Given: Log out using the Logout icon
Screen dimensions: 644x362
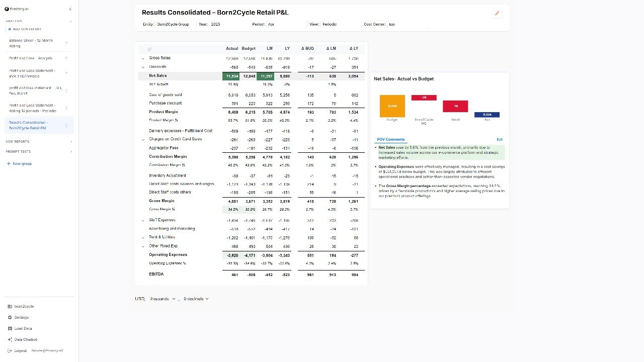Looking at the screenshot, I should (10, 350).
